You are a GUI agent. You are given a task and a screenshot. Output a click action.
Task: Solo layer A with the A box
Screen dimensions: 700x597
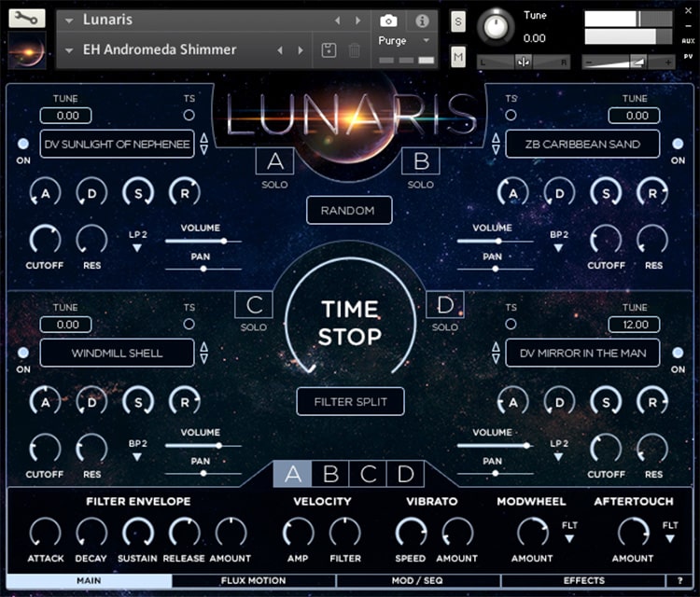point(275,161)
